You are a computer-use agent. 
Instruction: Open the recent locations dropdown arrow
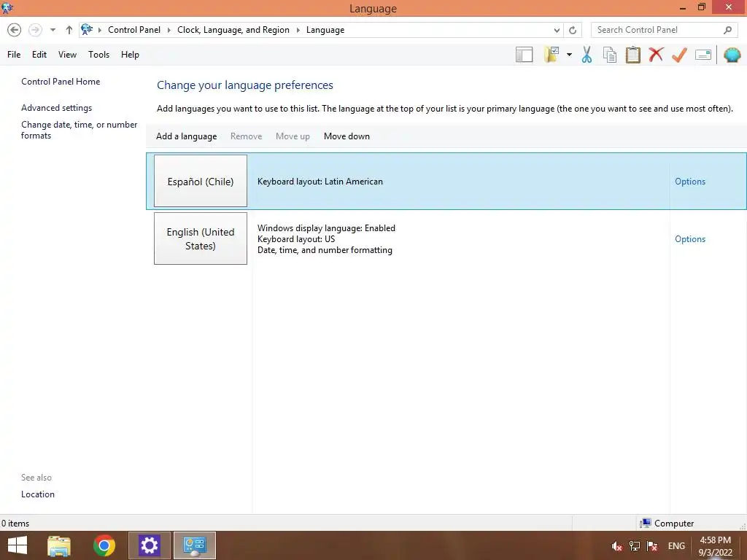pyautogui.click(x=53, y=30)
